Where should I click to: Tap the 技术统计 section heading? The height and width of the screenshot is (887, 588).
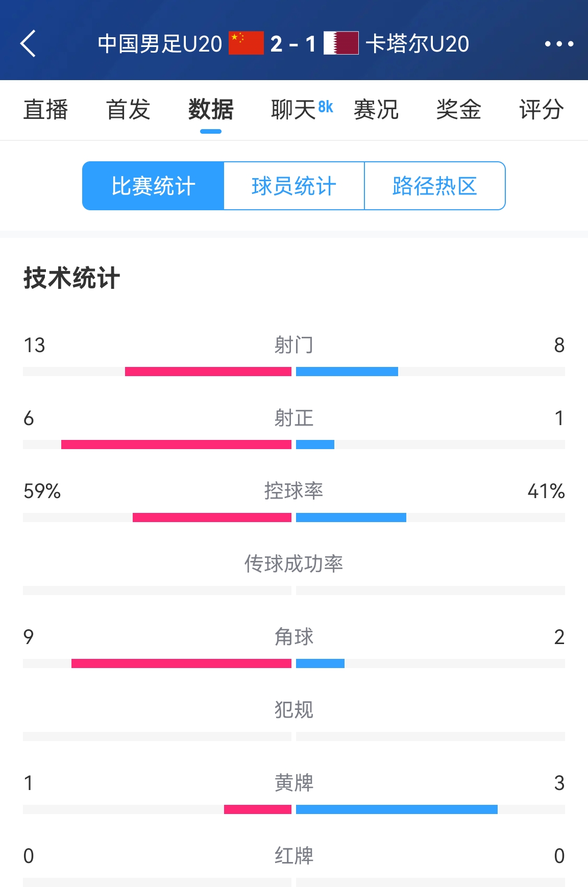pyautogui.click(x=71, y=278)
